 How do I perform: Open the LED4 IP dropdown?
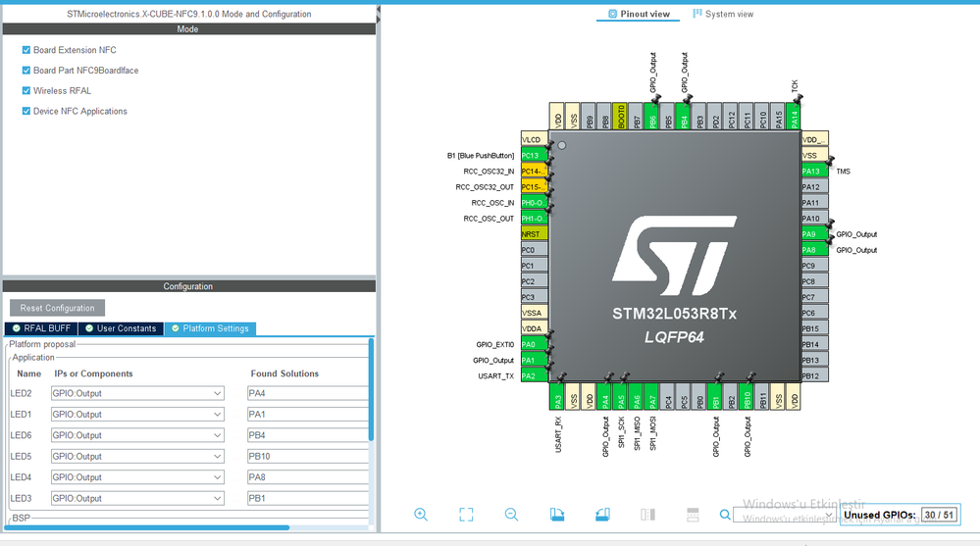(217, 477)
